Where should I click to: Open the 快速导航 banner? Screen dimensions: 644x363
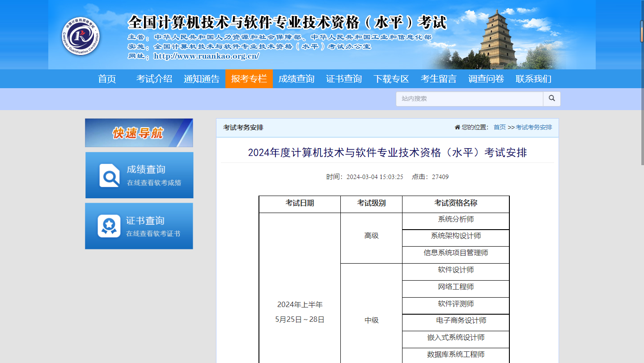coord(139,133)
